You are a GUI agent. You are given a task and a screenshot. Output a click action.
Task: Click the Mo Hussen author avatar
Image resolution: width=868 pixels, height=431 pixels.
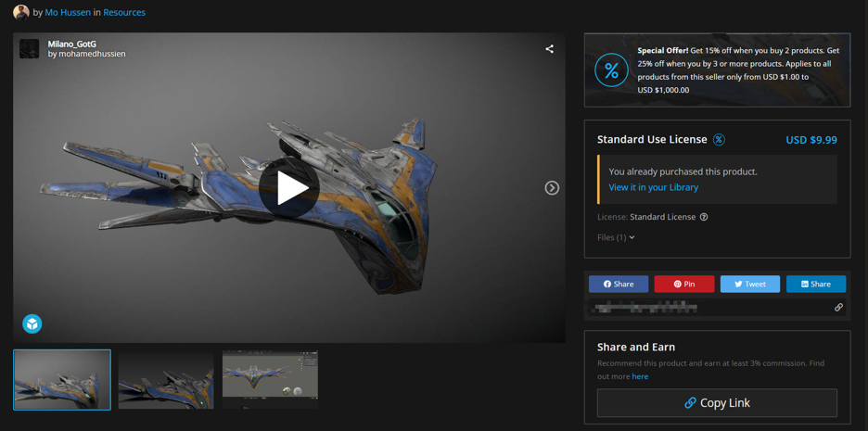click(21, 12)
